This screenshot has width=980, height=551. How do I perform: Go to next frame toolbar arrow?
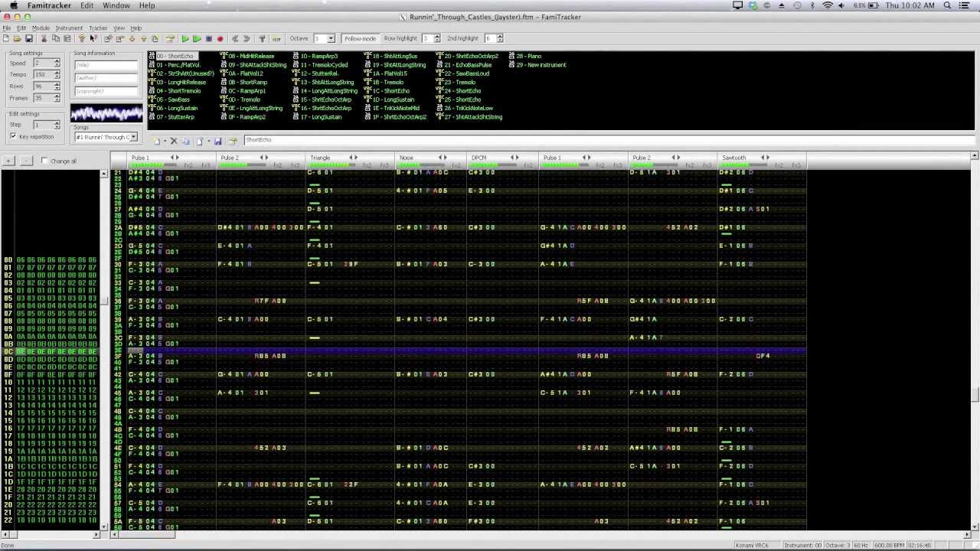(x=247, y=38)
